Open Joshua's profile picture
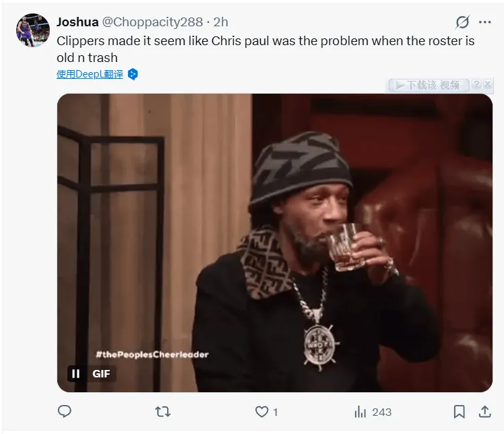The width and height of the screenshot is (504, 434). (33, 30)
